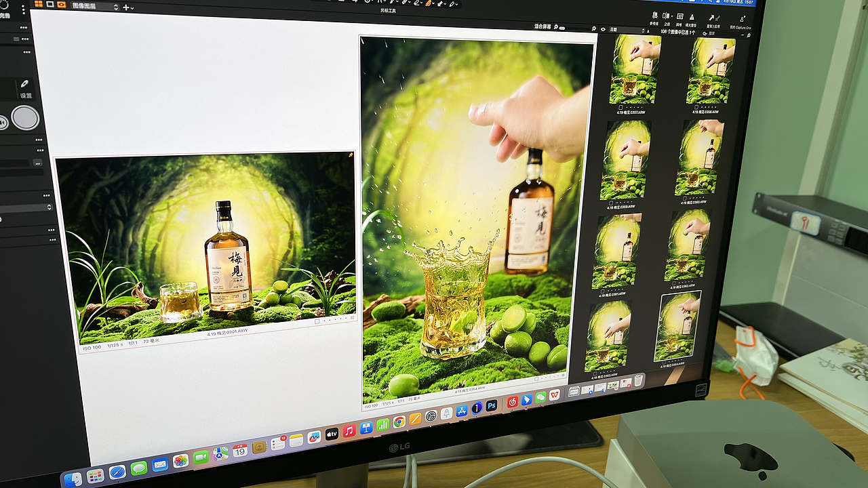
Task: Select thumbnail 4.19 梅见 0362.ARW
Action: point(687,245)
